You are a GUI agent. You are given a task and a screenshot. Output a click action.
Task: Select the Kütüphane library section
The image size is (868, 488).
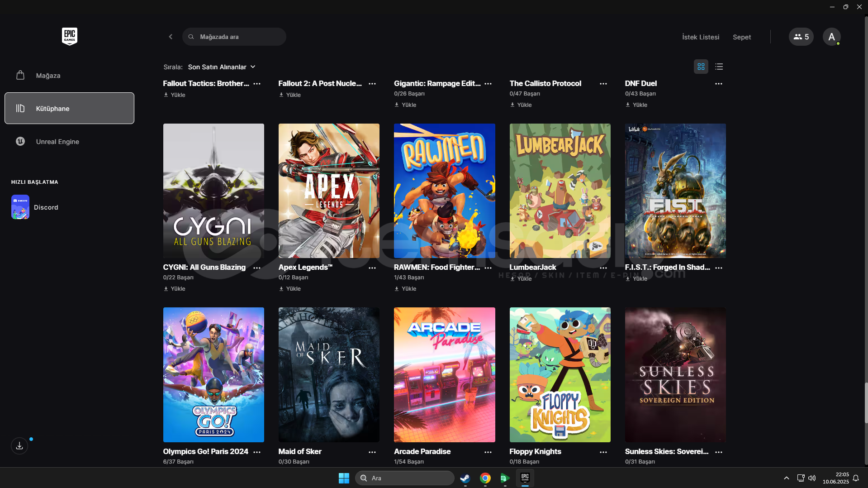click(69, 108)
